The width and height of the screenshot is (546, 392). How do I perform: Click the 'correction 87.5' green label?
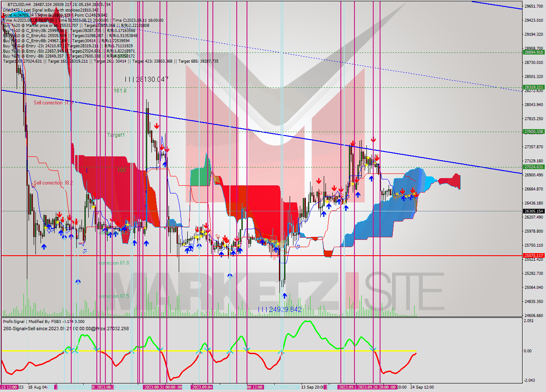coord(114,296)
